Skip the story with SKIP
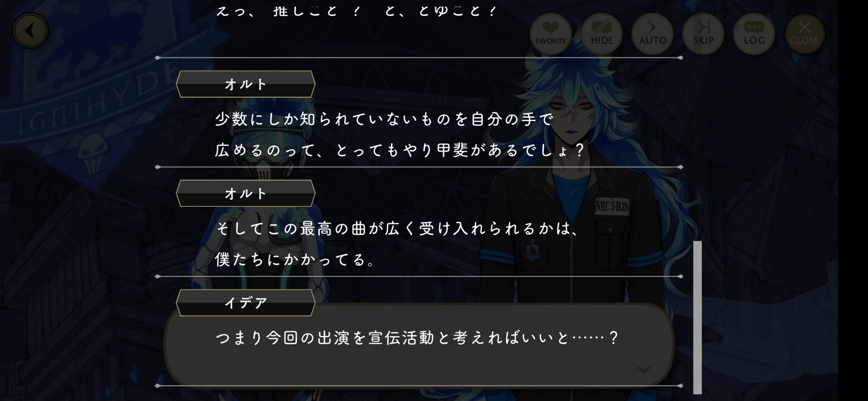Image resolution: width=868 pixels, height=401 pixels. [703, 33]
